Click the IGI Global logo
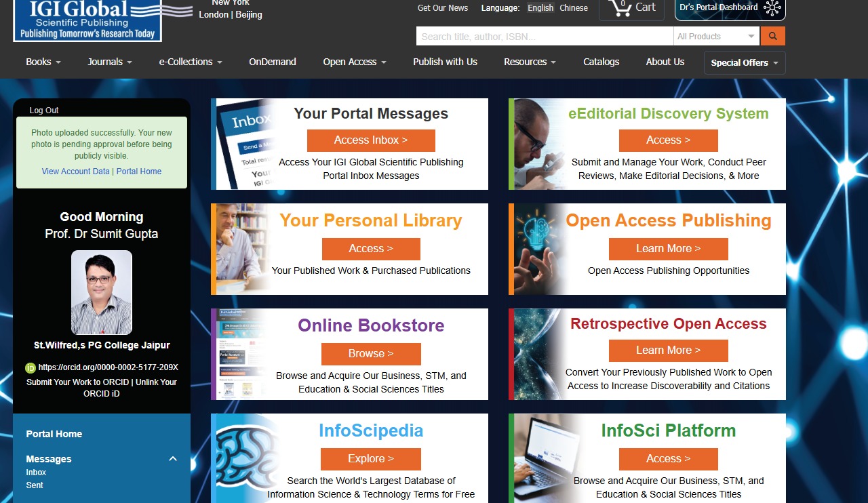 [x=87, y=20]
